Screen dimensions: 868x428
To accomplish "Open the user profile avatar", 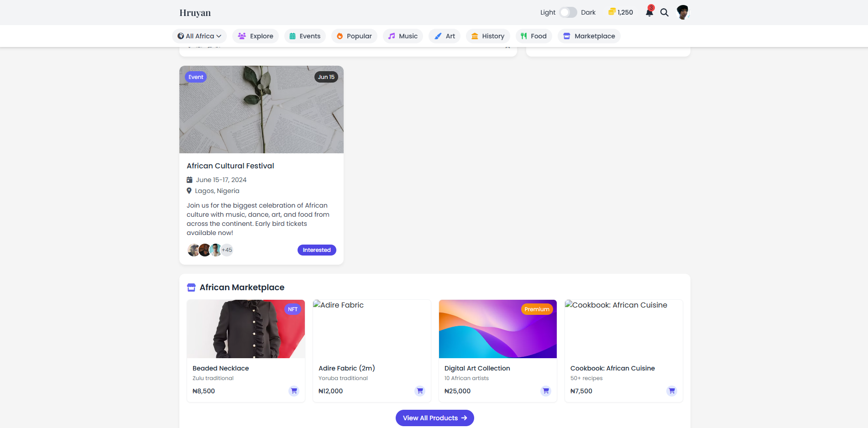I will pyautogui.click(x=683, y=12).
